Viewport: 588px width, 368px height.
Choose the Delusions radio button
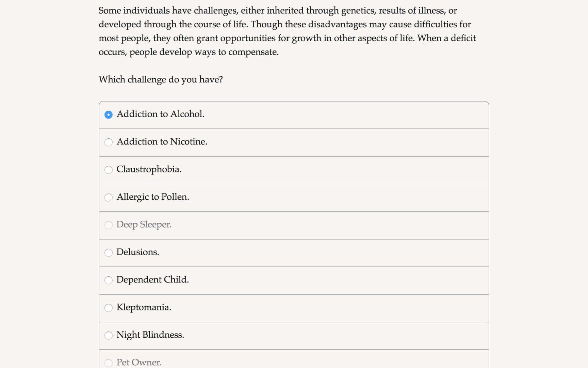point(109,252)
